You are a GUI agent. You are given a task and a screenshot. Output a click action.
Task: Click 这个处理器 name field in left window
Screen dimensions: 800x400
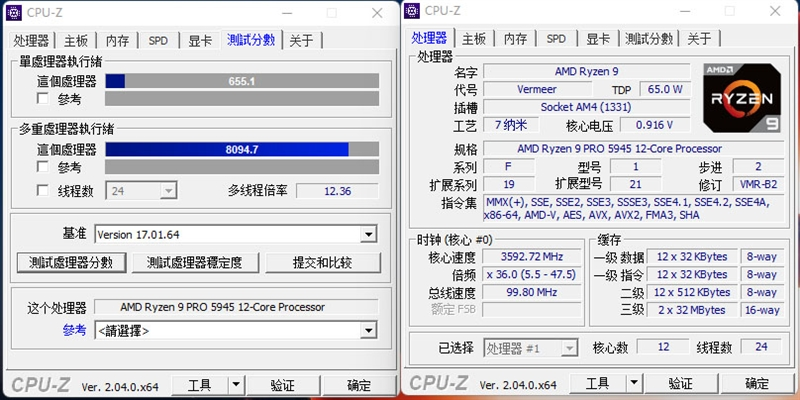236,307
